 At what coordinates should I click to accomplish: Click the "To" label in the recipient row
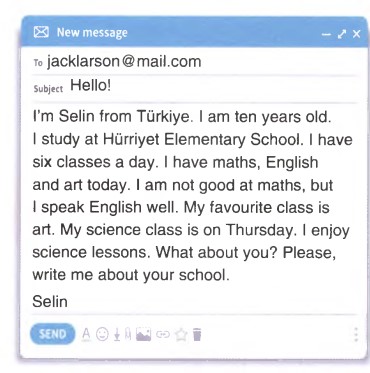click(x=38, y=63)
